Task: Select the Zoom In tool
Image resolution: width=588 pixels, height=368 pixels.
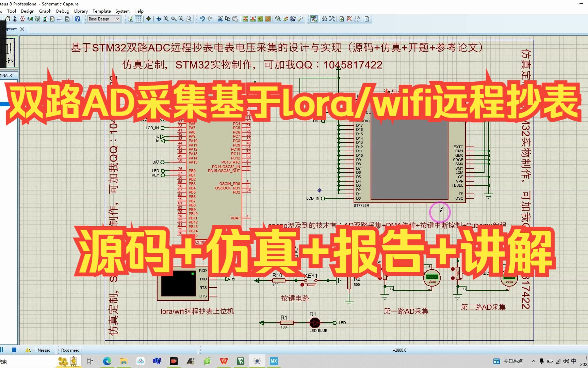Action: (166, 19)
